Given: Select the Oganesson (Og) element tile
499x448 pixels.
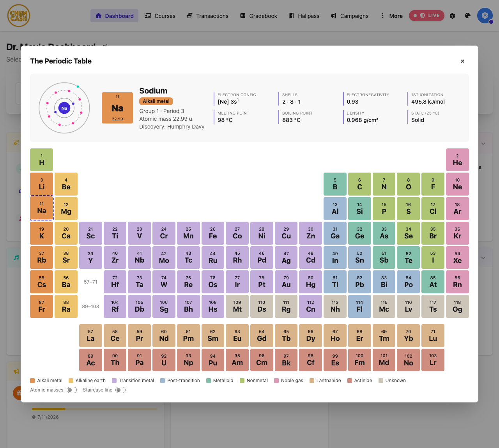Looking at the screenshot, I should tap(457, 306).
